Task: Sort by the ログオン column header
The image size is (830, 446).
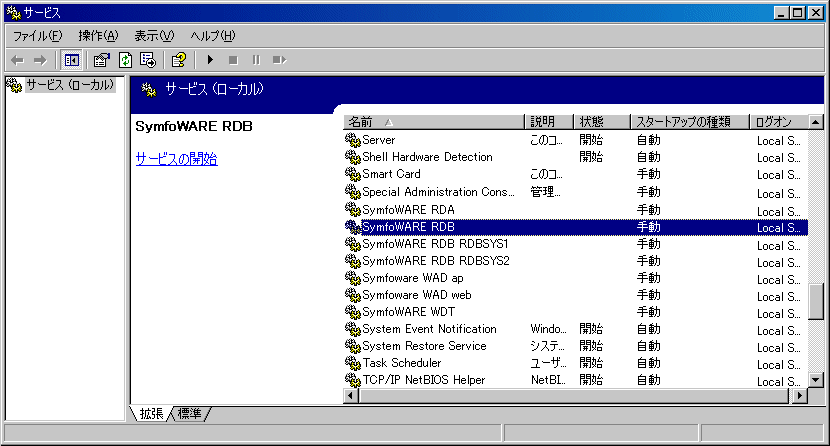Action: (x=779, y=122)
